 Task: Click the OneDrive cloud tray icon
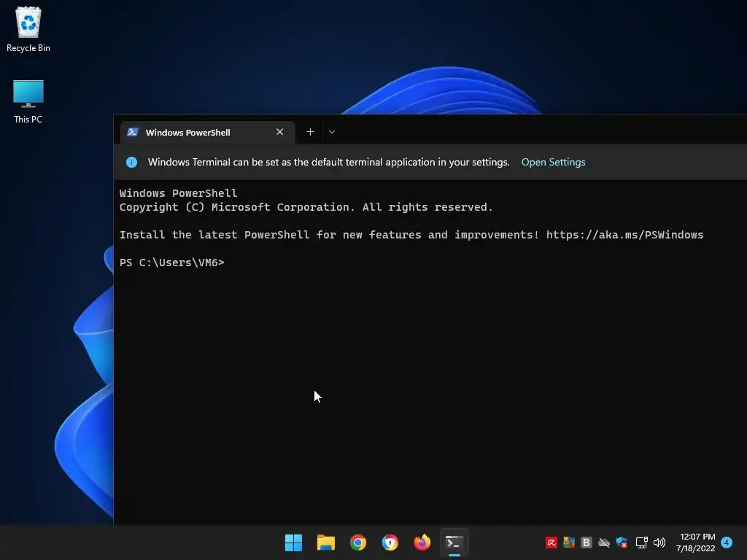604,542
